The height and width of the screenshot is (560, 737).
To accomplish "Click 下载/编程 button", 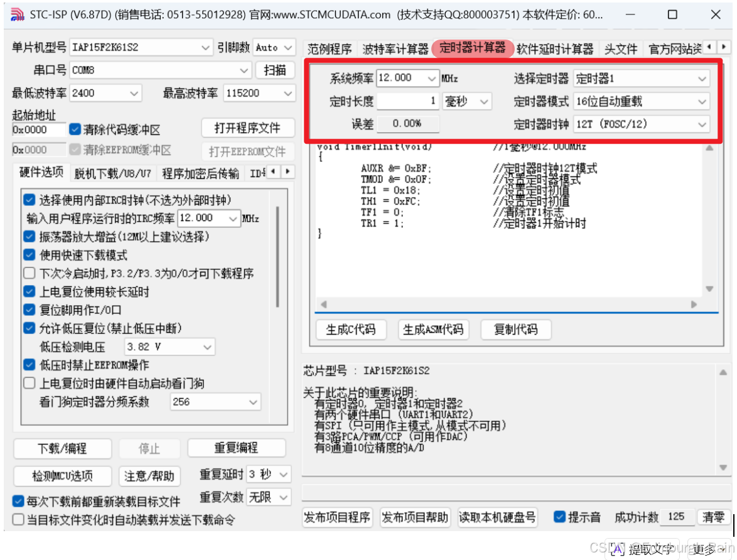I will click(63, 448).
